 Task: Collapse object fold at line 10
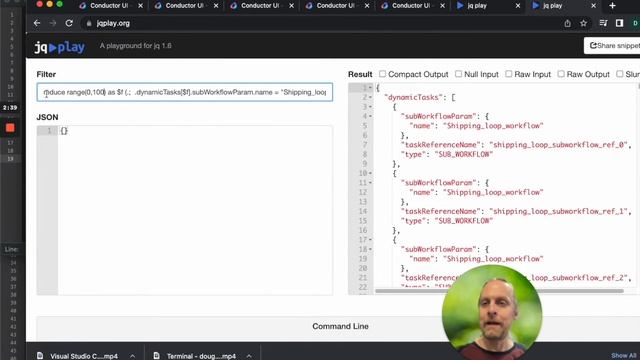tap(370, 173)
